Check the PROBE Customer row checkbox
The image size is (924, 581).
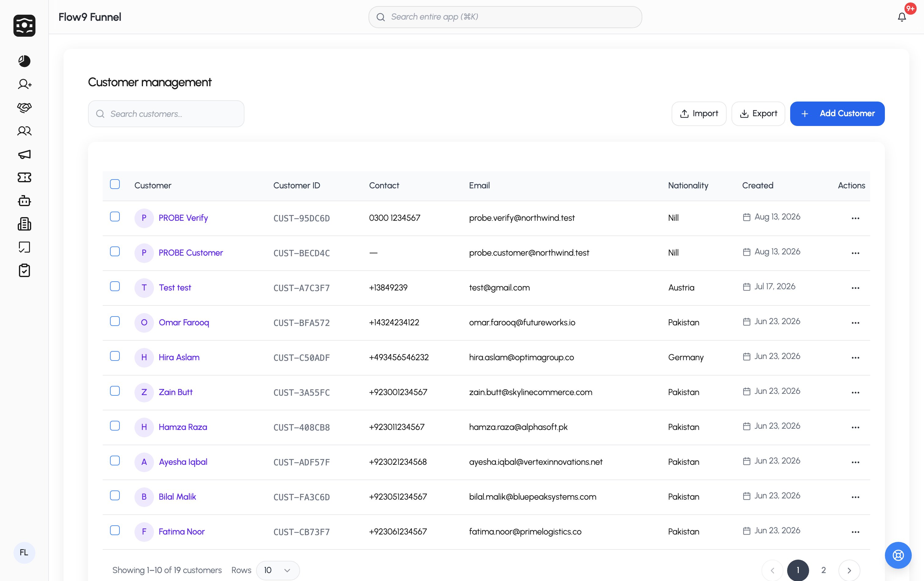click(x=115, y=252)
